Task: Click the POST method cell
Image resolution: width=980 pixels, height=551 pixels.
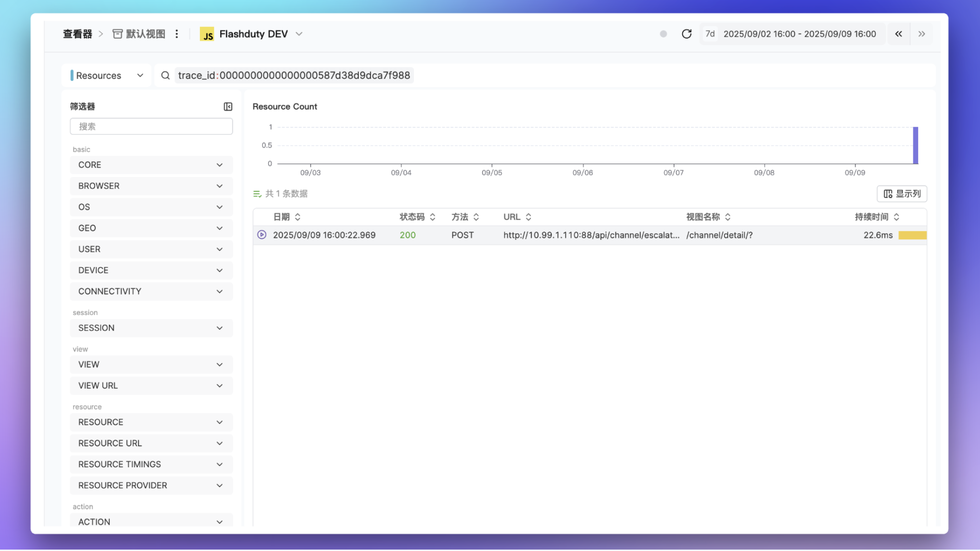Action: (x=462, y=235)
